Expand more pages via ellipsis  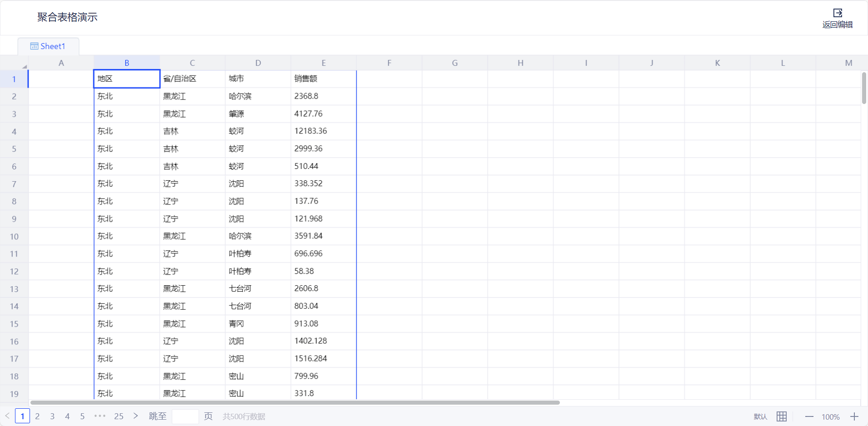tap(100, 416)
